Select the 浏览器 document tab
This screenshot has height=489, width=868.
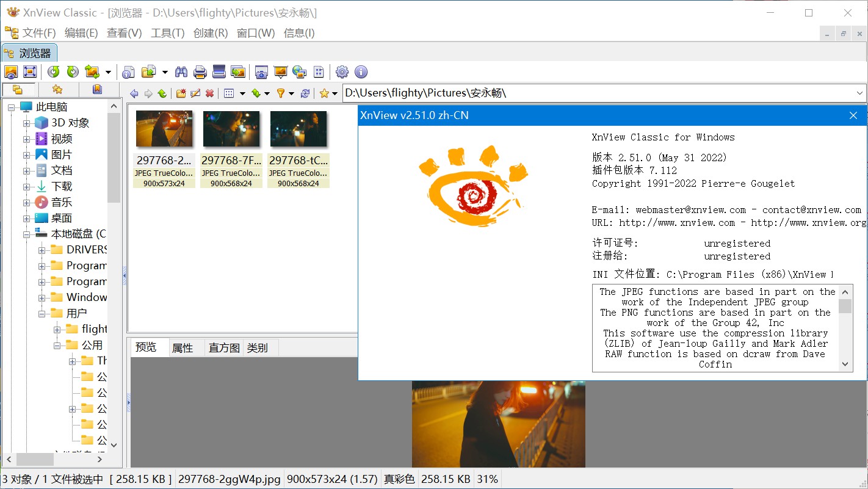[29, 54]
